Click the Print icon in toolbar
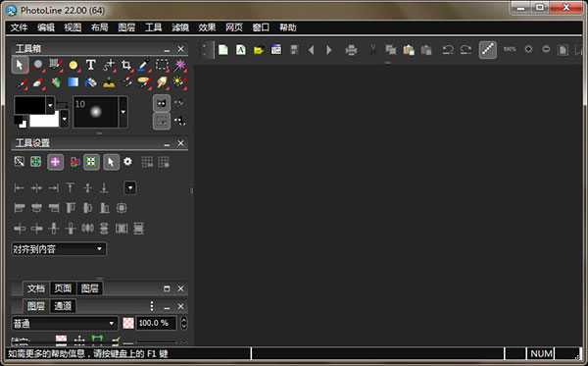Viewport: 588px width, 366px height. (x=351, y=50)
